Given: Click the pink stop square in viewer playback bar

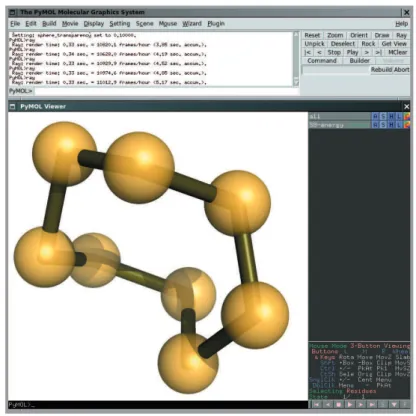Looking at the screenshot, I should 339,405.
